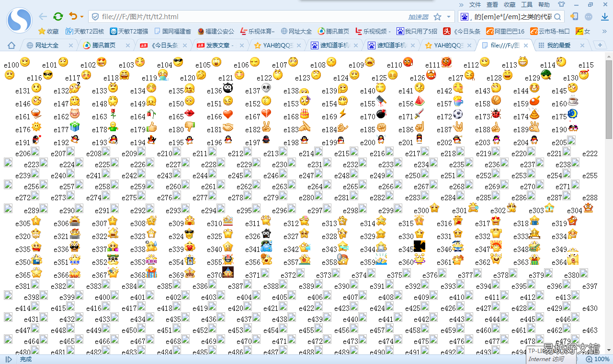Open the 阿里巴巴16 bookmark
The height and width of the screenshot is (364, 613).
(505, 32)
